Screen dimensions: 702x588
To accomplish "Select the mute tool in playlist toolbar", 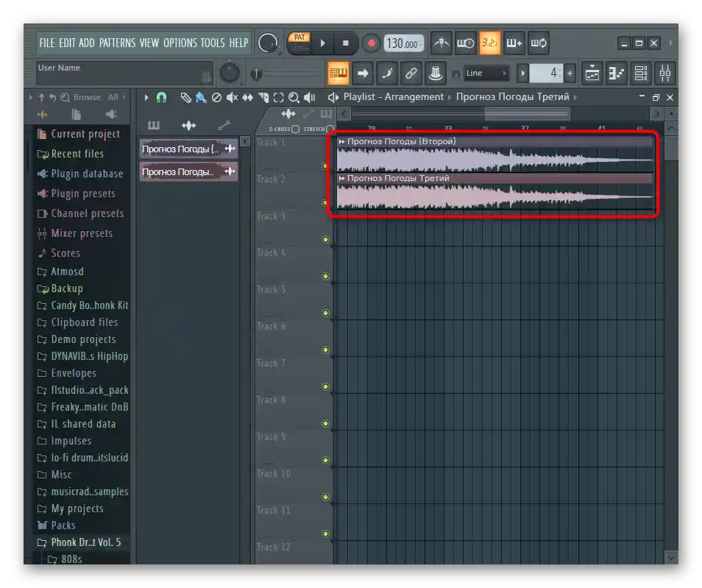I will tap(232, 97).
